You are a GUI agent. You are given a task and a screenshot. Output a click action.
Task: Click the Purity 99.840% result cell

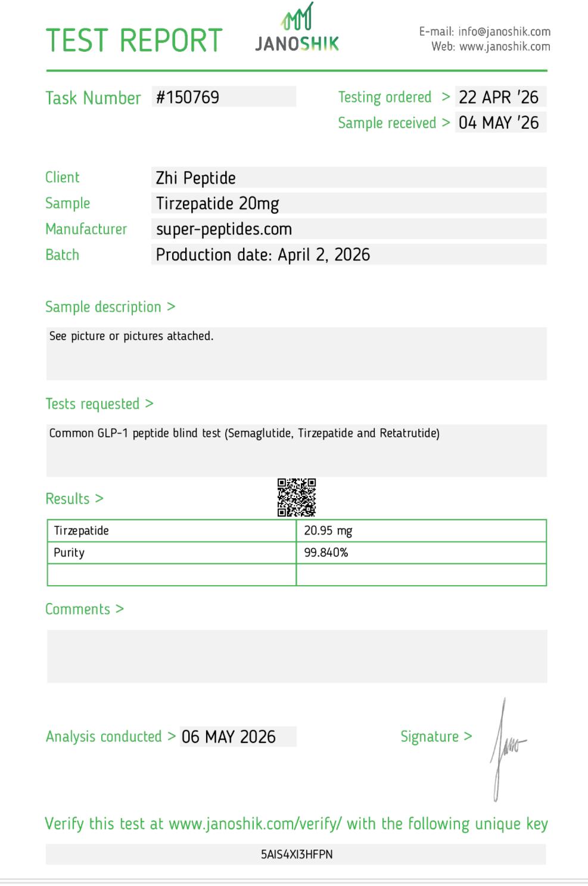tap(421, 552)
